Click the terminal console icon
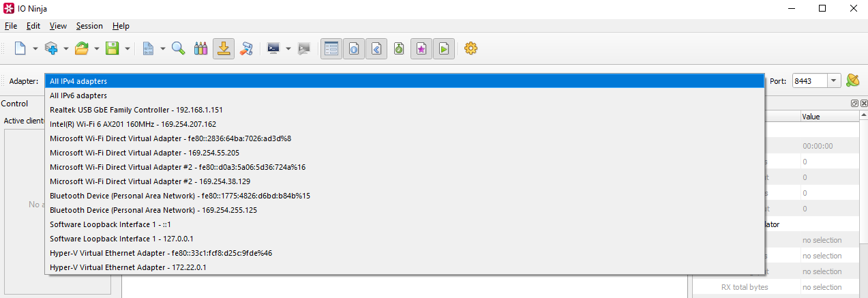Image resolution: width=868 pixels, height=298 pixels. pyautogui.click(x=273, y=48)
